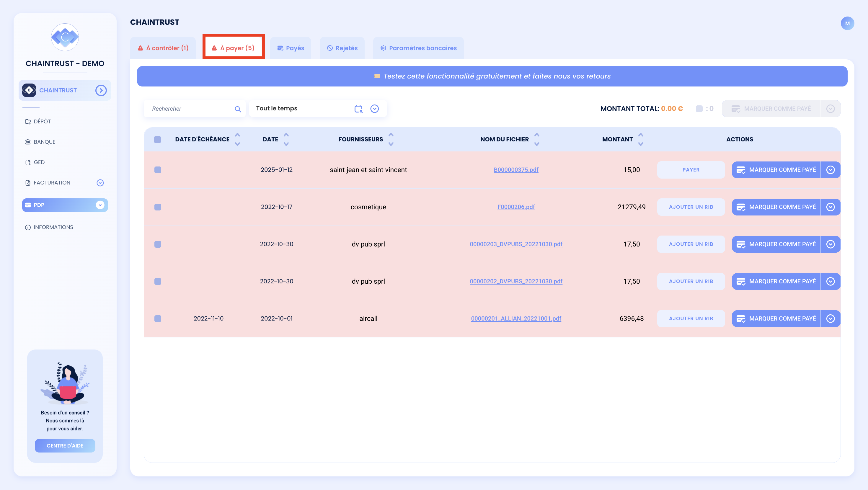Image resolution: width=868 pixels, height=490 pixels.
Task: Sort Montant descending arrow
Action: (641, 144)
